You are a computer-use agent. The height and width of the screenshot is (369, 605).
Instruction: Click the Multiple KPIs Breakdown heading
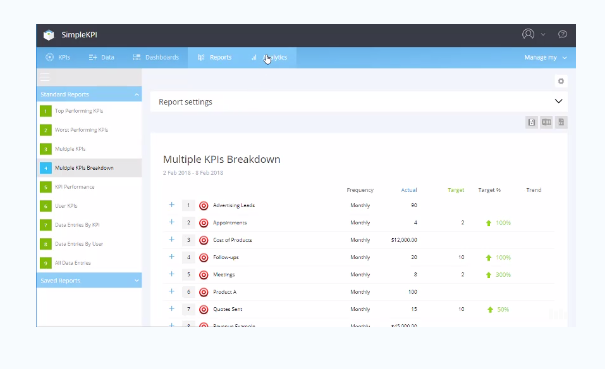[222, 159]
